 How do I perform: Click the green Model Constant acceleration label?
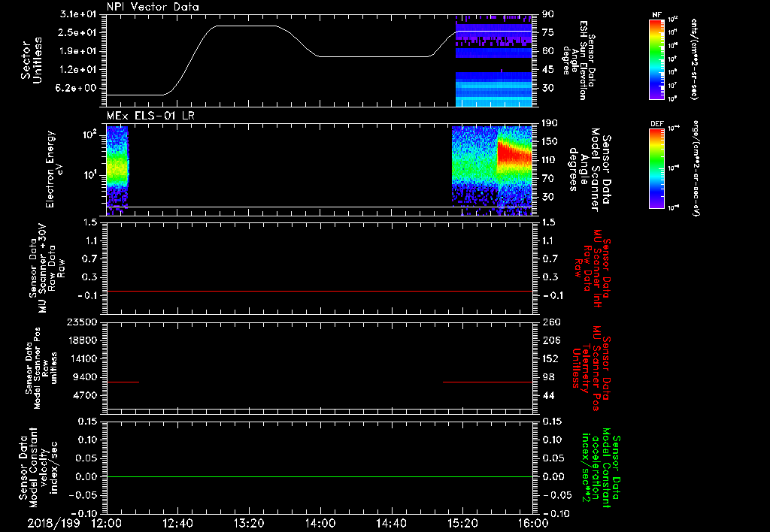(x=601, y=468)
